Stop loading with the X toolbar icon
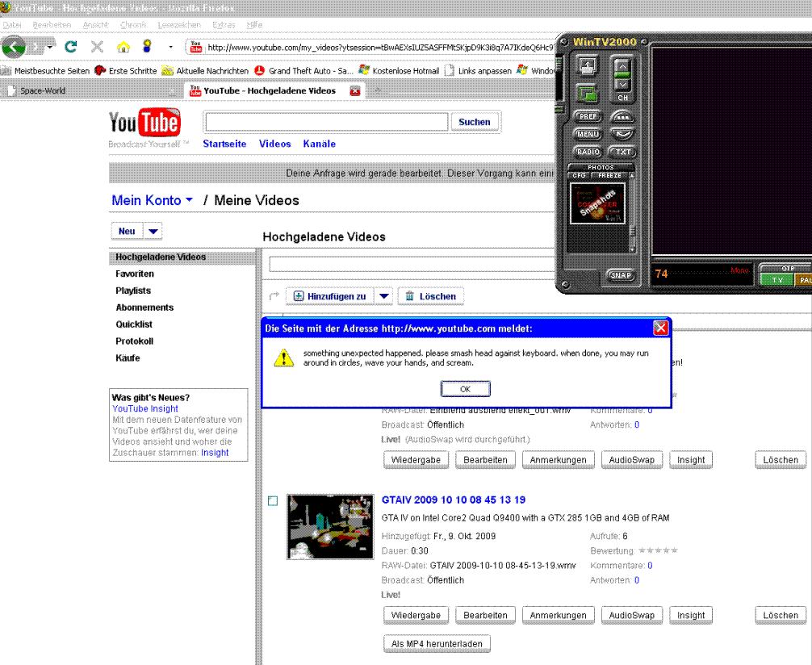 pos(97,47)
